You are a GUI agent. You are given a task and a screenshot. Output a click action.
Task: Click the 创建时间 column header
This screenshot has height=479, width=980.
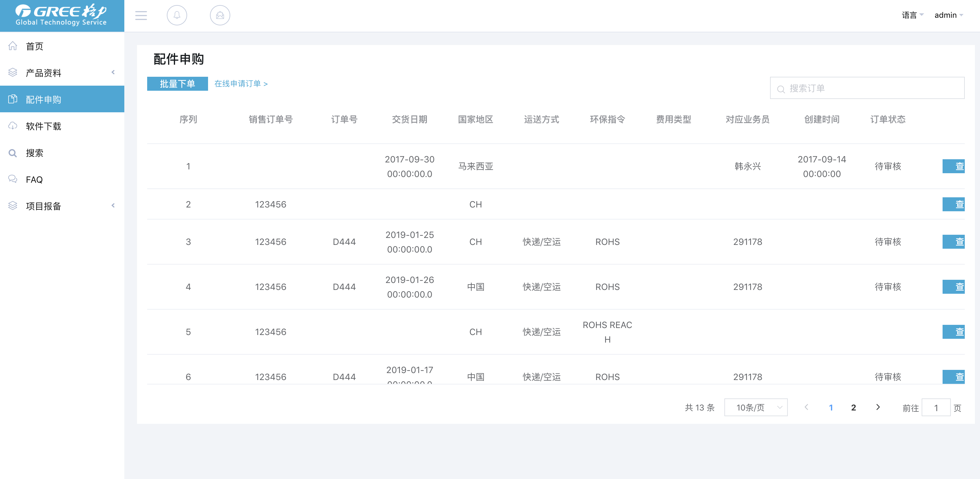[822, 120]
